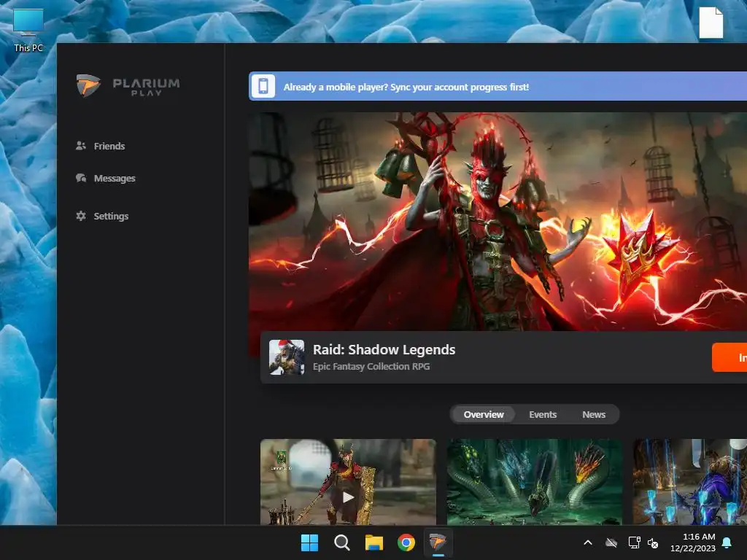Click the OneDrive cloud tray icon

[611, 542]
